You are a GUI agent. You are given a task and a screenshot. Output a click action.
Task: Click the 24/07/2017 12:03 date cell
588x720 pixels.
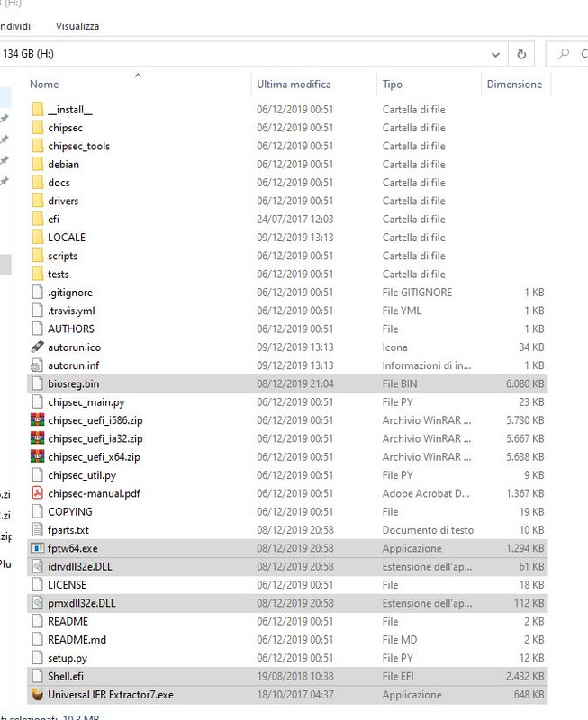coord(295,219)
